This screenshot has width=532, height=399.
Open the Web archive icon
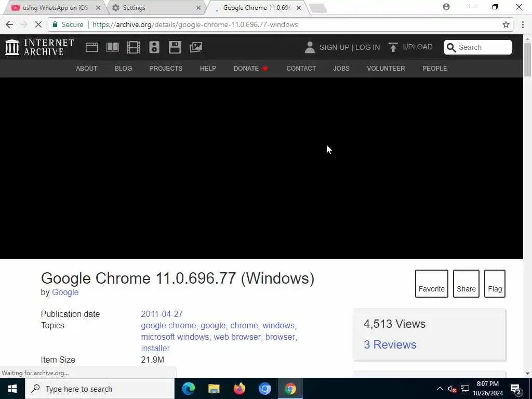[x=91, y=47]
